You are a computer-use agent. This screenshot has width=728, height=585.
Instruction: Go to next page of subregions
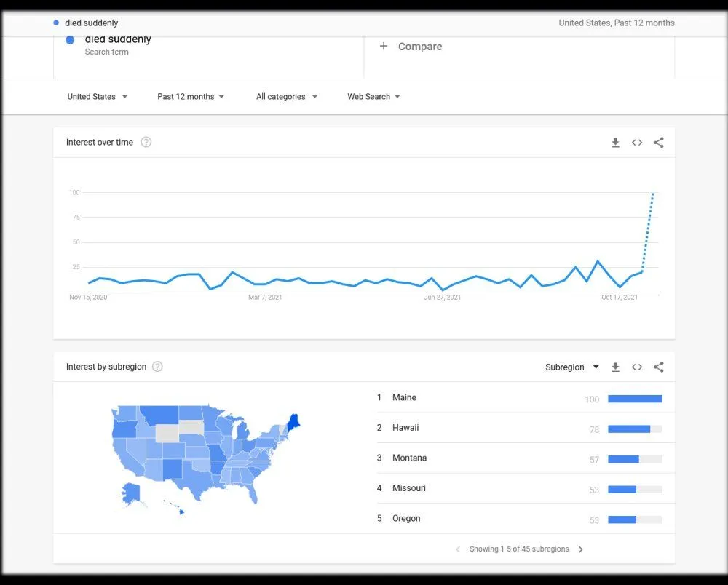coord(580,549)
